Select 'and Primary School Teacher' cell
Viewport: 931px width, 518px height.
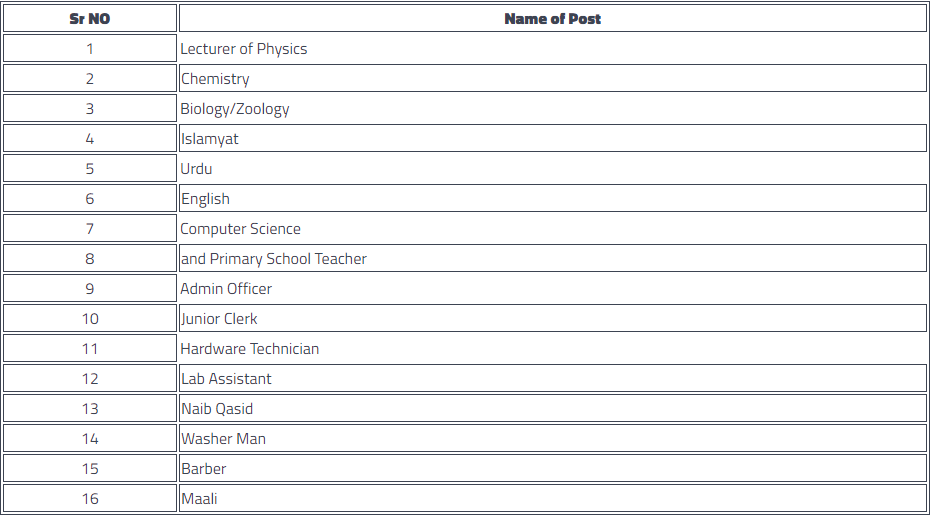coord(553,258)
